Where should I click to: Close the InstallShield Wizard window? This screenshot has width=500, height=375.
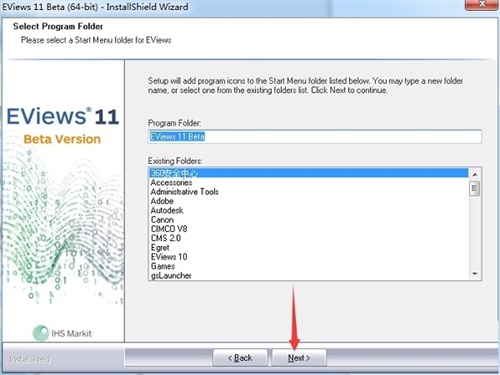click(x=481, y=5)
